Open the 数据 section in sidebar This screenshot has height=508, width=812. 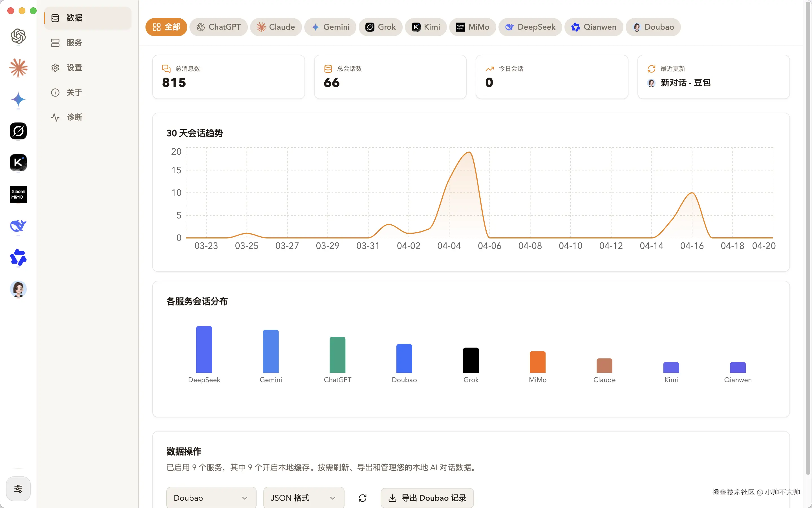(88, 18)
